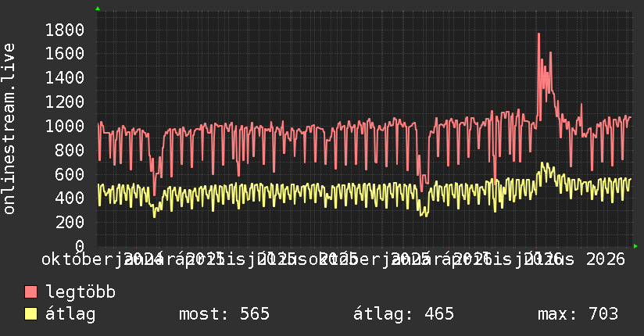Image resolution: width=644 pixels, height=336 pixels.
Task: Click the highest peak of the yellow line
Action: (x=542, y=164)
